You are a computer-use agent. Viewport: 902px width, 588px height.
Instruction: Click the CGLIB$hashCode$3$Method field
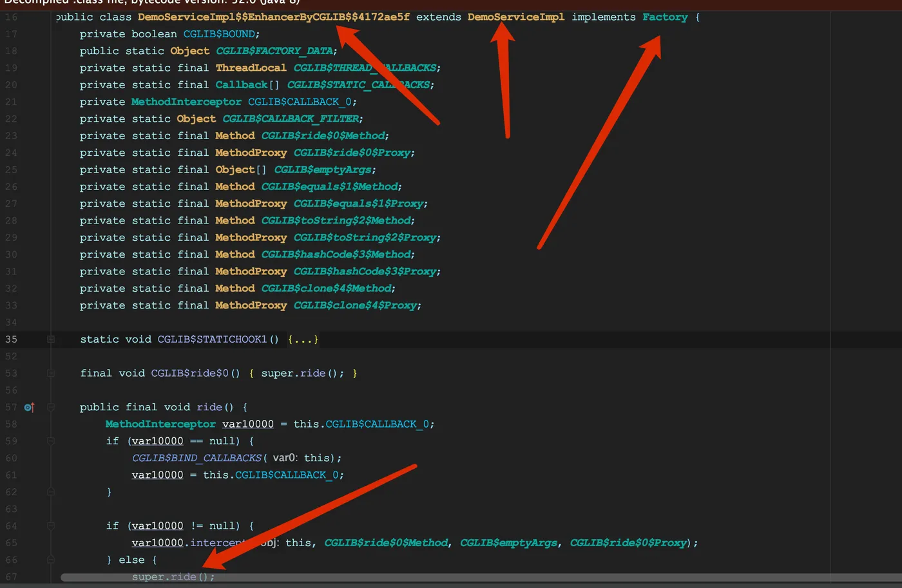click(336, 254)
